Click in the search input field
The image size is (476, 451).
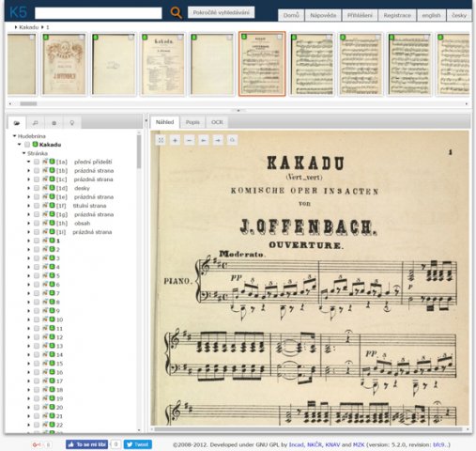(x=99, y=13)
